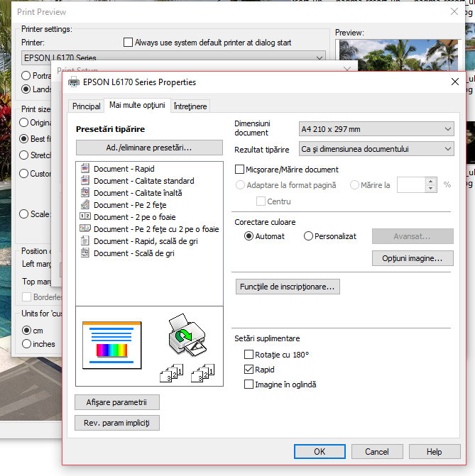This screenshot has height=476, width=475.
Task: Choose the Document - 2 pe o foaie icon
Action: 85,216
